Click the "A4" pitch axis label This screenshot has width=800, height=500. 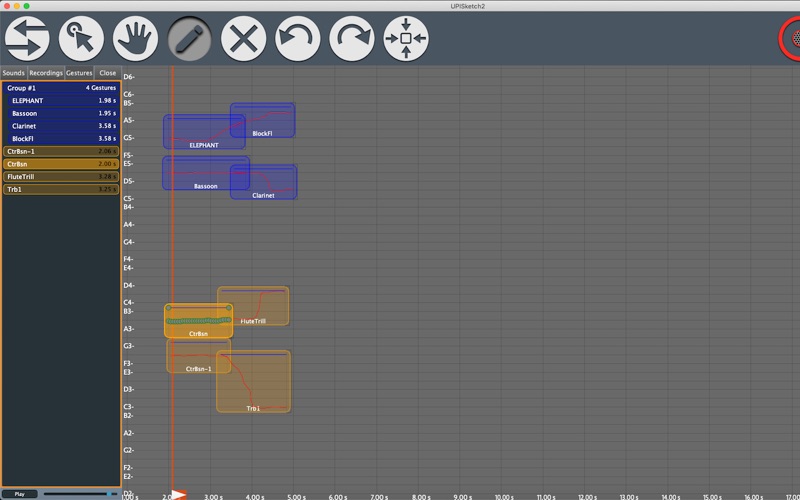129,224
